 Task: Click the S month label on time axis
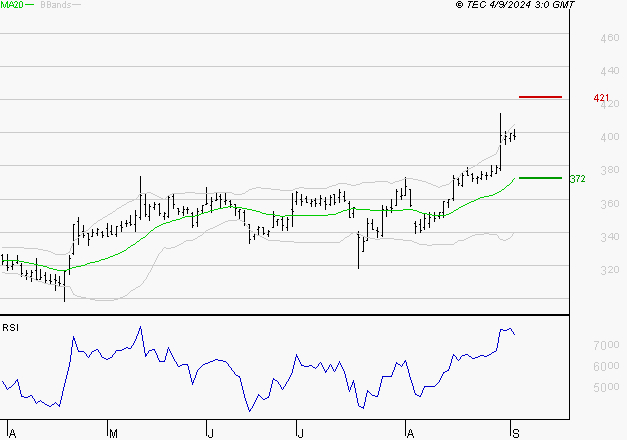click(x=516, y=434)
